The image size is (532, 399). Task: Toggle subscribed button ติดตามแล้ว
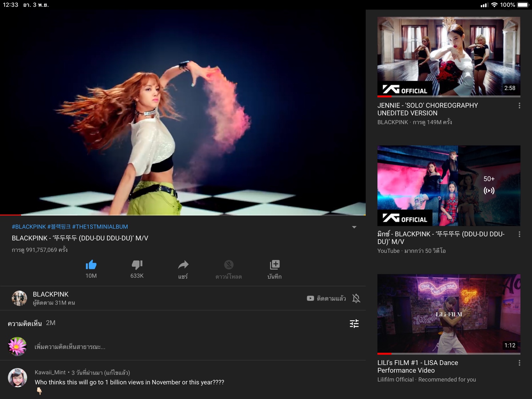pos(326,298)
